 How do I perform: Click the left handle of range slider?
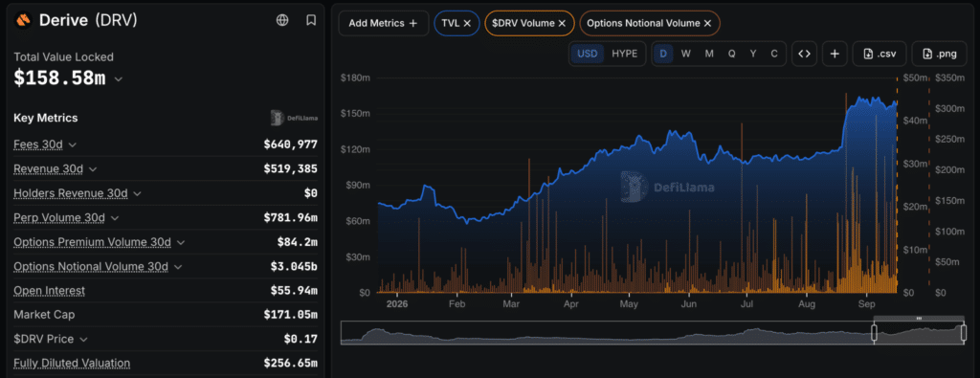[x=875, y=334]
